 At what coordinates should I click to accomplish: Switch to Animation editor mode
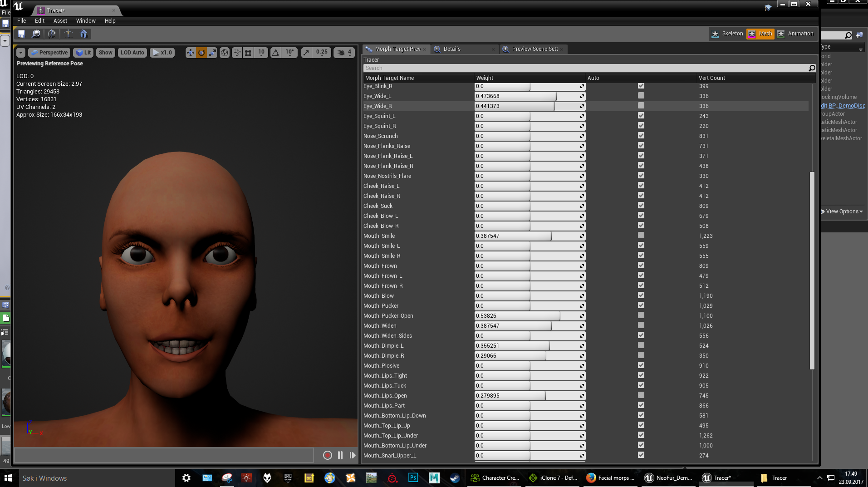tap(795, 34)
